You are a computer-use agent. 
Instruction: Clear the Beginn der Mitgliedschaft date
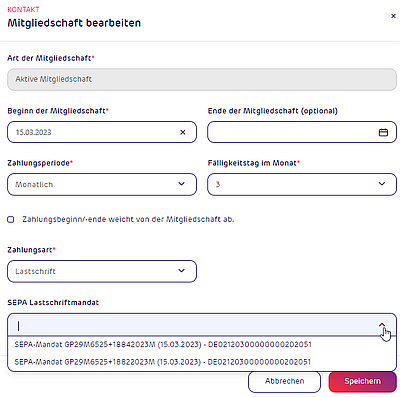click(x=183, y=132)
